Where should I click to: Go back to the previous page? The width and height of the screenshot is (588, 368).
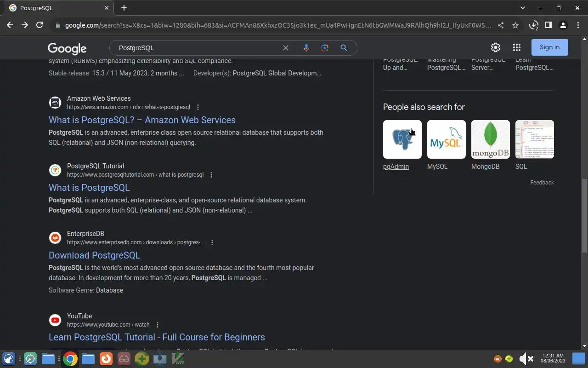(x=10, y=25)
